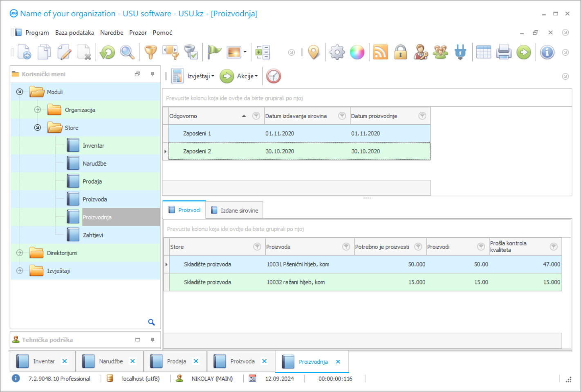Open the color wheel theme icon
This screenshot has width=581, height=392.
point(357,52)
